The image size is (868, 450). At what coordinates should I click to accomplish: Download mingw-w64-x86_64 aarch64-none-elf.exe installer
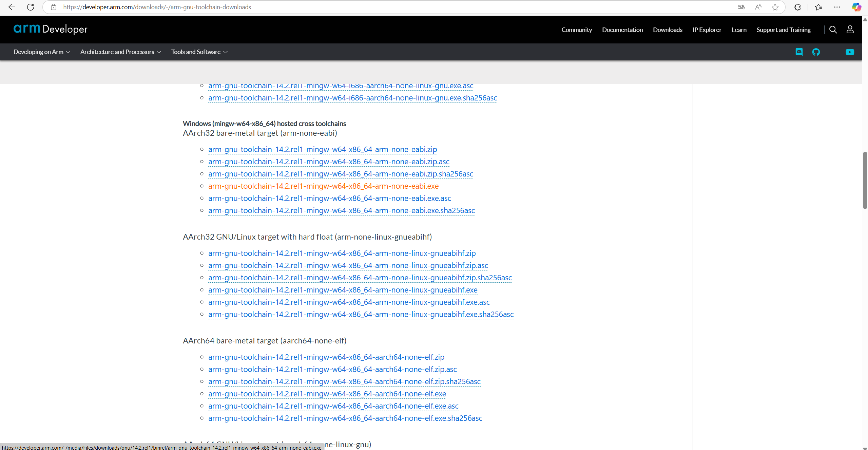pos(327,394)
